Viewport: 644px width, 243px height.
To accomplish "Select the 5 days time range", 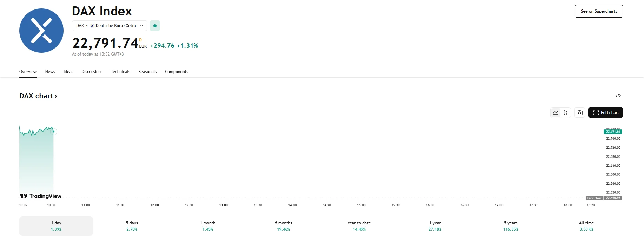I will (132, 226).
